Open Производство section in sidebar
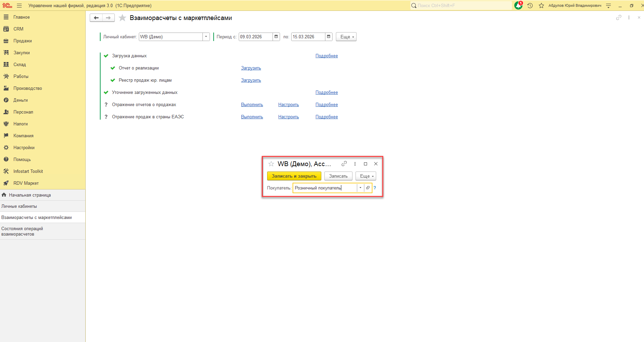The height and width of the screenshot is (342, 644). pyautogui.click(x=43, y=88)
